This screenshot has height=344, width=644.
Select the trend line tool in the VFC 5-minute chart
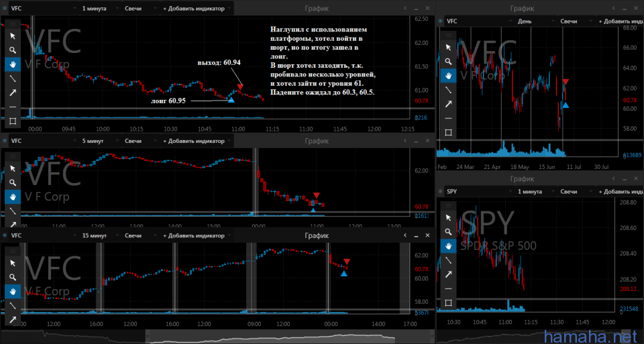pyautogui.click(x=13, y=211)
